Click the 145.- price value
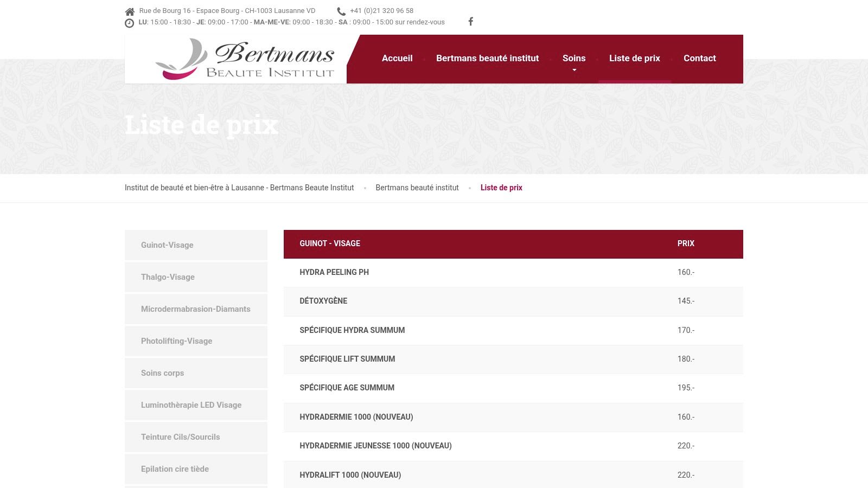868x488 pixels. tap(686, 301)
